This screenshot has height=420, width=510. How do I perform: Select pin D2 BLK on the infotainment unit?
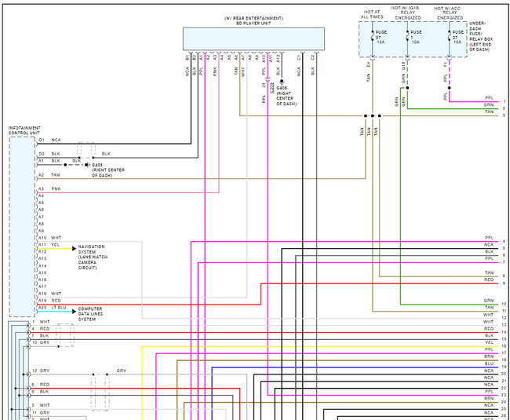coord(49,154)
